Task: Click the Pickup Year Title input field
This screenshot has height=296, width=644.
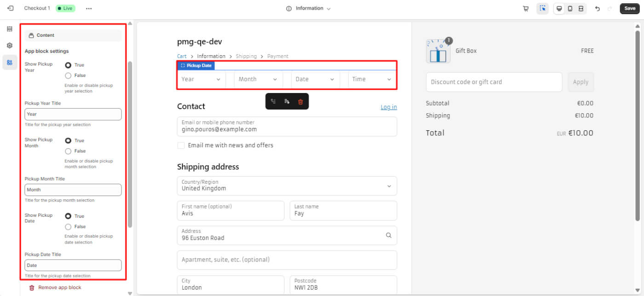Action: 73,114
